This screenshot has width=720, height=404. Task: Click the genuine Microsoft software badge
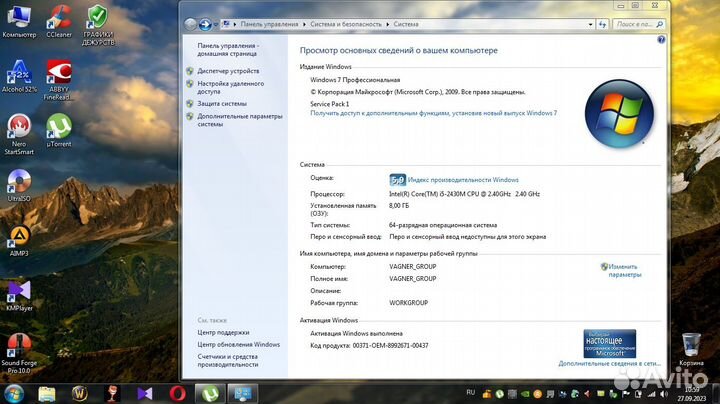[609, 343]
